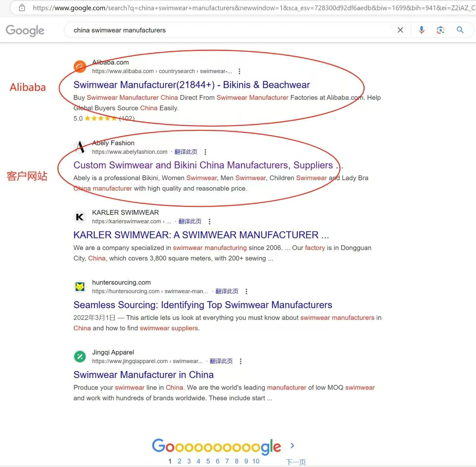Click the KARLER SWIMWEAR site name
Viewport: 476px width, 467px height.
tap(125, 213)
